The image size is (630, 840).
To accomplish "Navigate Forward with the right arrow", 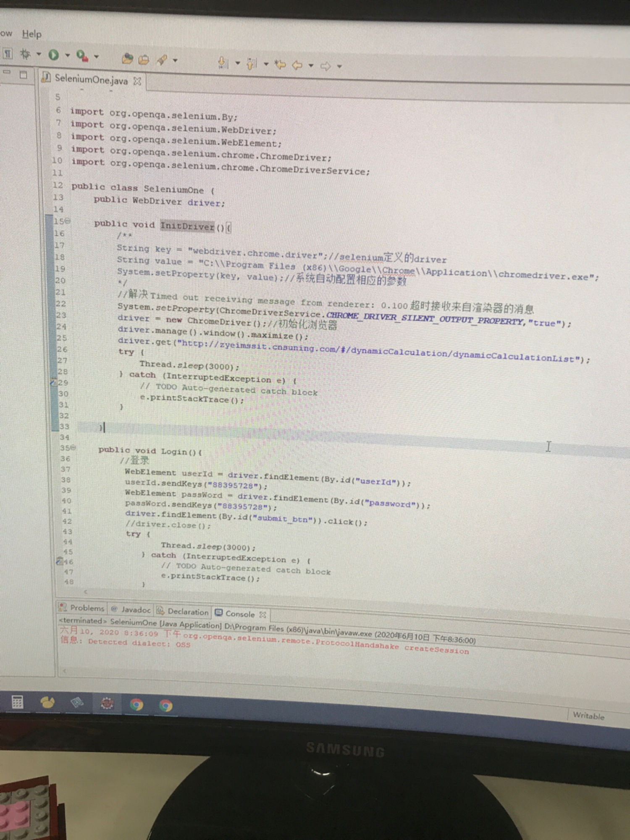I will (x=325, y=66).
